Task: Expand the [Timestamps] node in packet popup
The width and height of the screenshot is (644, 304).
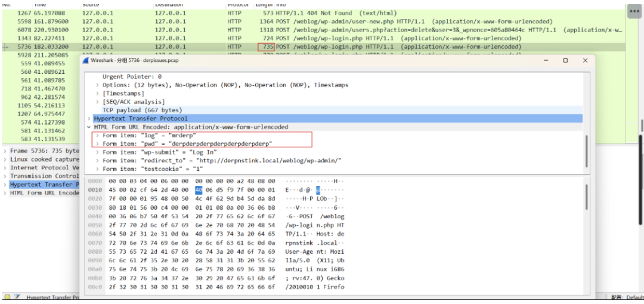Action: (97, 93)
